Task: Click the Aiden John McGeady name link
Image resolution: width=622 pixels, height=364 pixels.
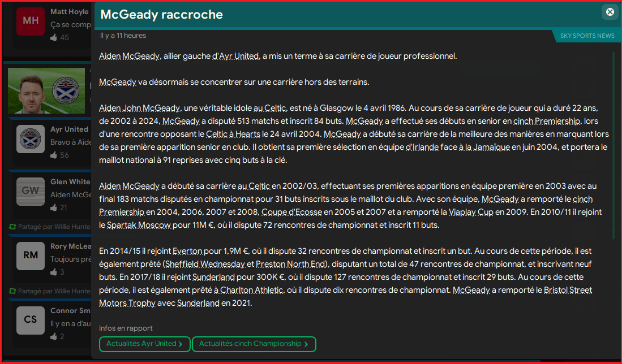Action: point(140,108)
